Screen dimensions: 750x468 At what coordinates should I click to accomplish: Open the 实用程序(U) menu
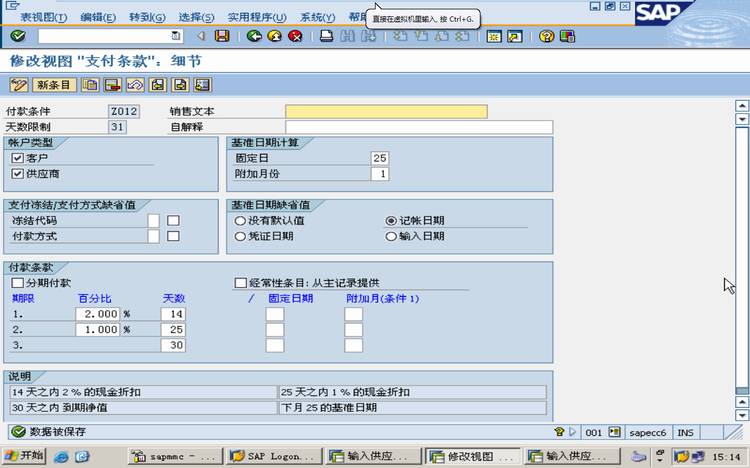pyautogui.click(x=257, y=17)
